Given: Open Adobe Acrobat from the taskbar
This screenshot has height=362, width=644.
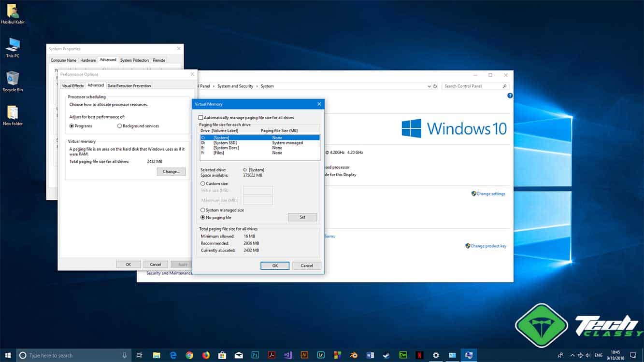Looking at the screenshot, I should pyautogui.click(x=272, y=355).
